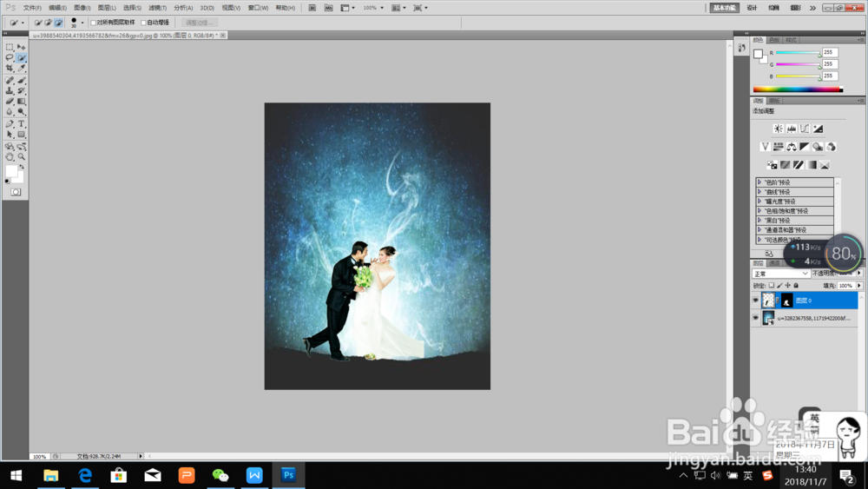Open the 文件(F) menu
The width and height of the screenshot is (868, 489).
pos(32,8)
